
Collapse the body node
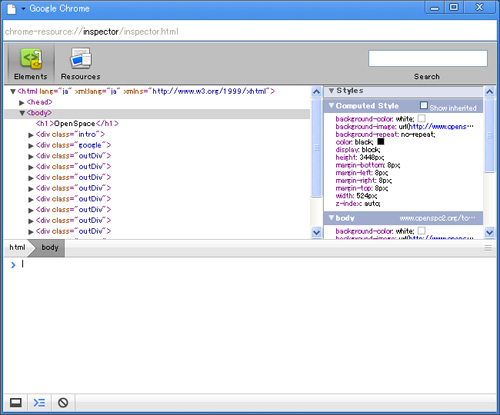22,113
